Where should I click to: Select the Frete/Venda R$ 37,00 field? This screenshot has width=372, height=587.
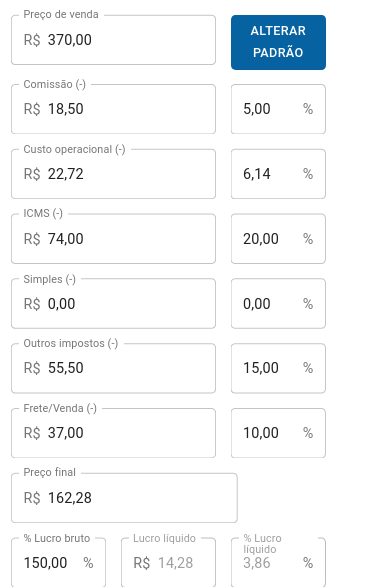[113, 433]
